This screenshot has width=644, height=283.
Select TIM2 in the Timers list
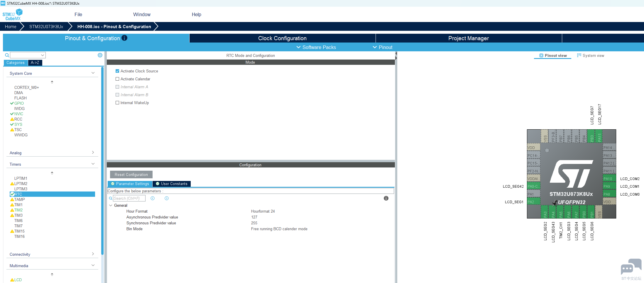pos(18,210)
